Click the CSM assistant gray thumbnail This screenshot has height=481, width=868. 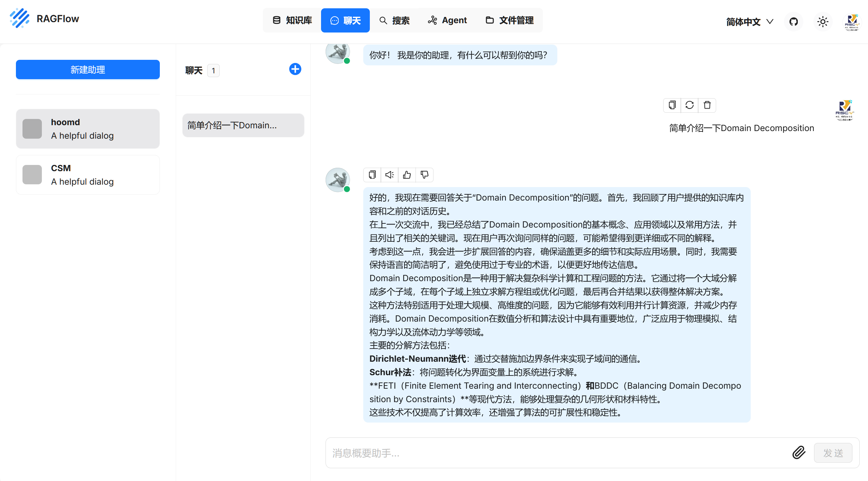pyautogui.click(x=32, y=175)
